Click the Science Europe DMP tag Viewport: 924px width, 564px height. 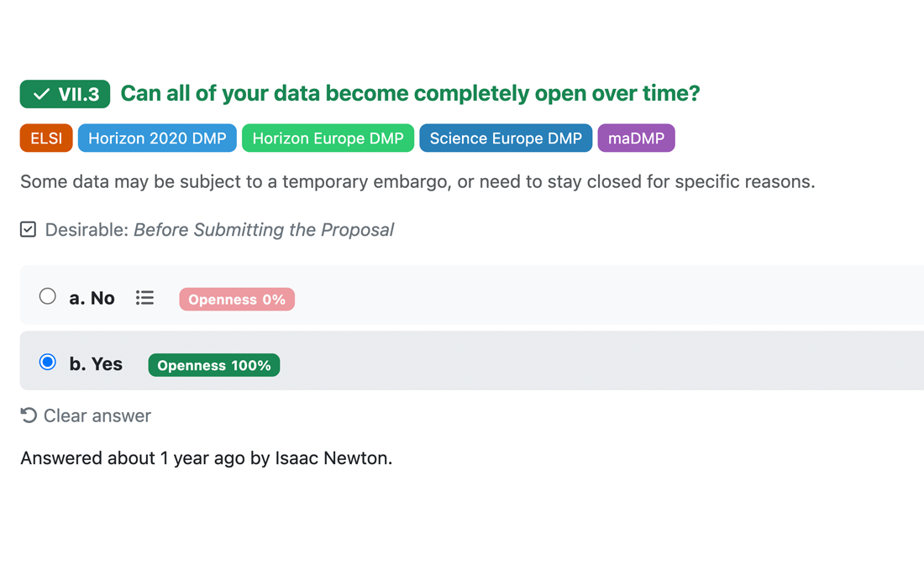coord(506,138)
